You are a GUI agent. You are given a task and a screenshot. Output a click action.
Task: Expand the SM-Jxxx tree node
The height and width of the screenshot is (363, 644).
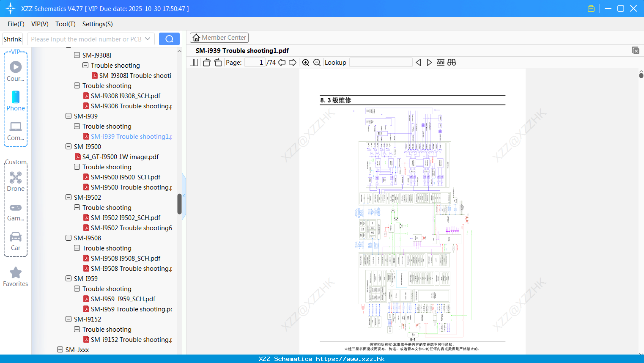click(60, 349)
